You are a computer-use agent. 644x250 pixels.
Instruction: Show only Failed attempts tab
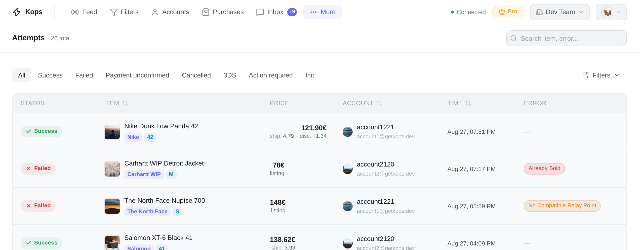pos(84,75)
